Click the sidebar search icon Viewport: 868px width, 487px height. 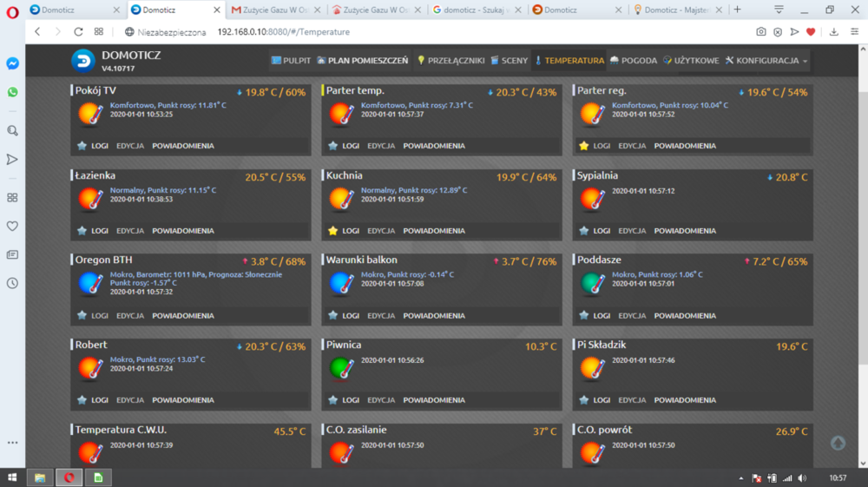(x=12, y=130)
